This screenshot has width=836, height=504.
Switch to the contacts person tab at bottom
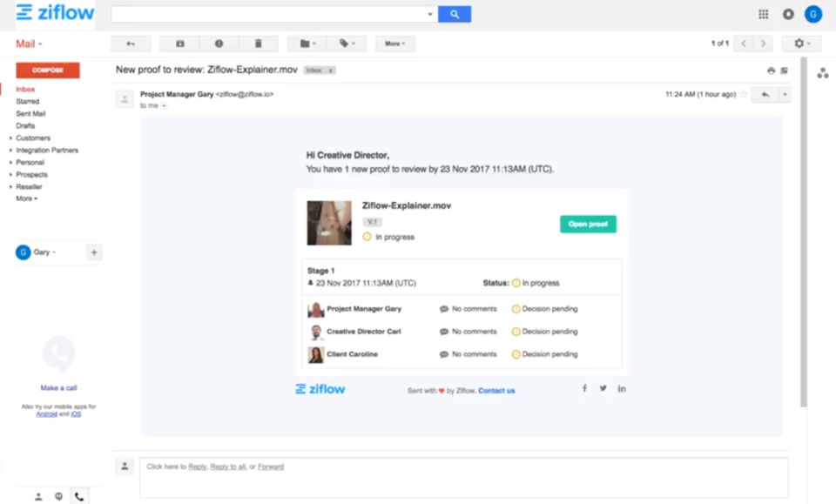(38, 496)
